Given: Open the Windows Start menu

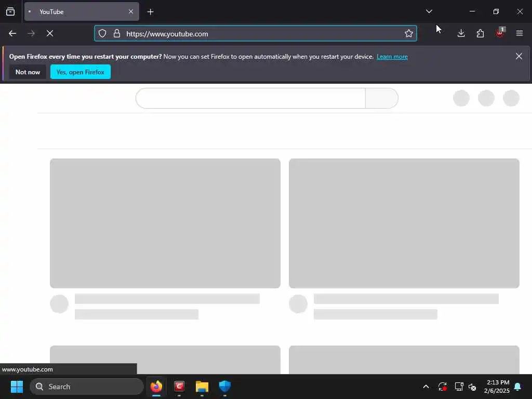Looking at the screenshot, I should 17,387.
